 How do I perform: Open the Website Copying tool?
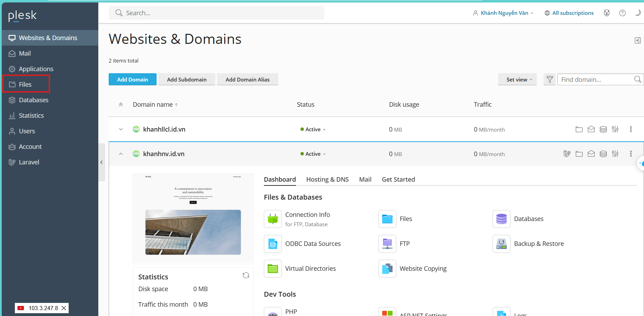click(x=423, y=268)
